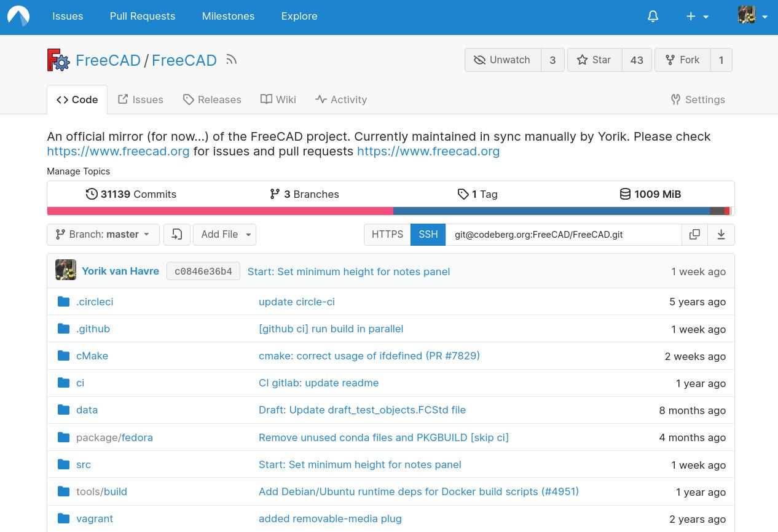Image resolution: width=778 pixels, height=532 pixels.
Task: Switch to the Wiki tab
Action: pyautogui.click(x=278, y=100)
